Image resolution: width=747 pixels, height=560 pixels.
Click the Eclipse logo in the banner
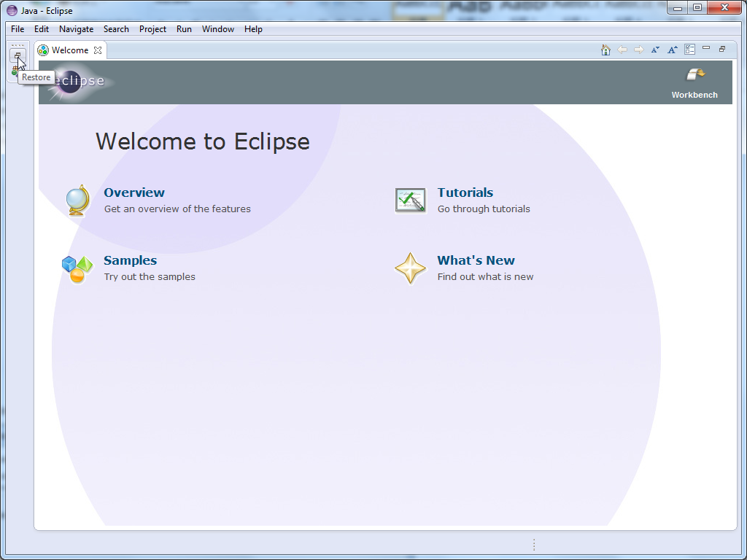77,82
